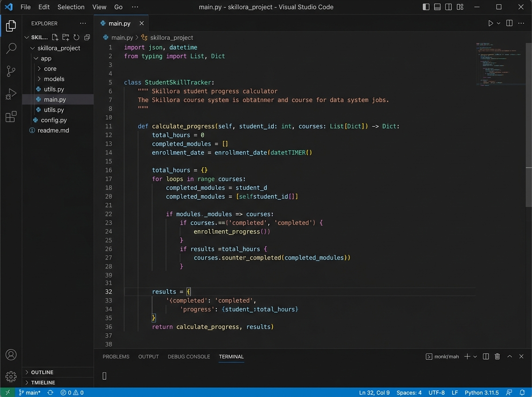Open the Go menu
Image resolution: width=532 pixels, height=397 pixels.
tap(118, 7)
